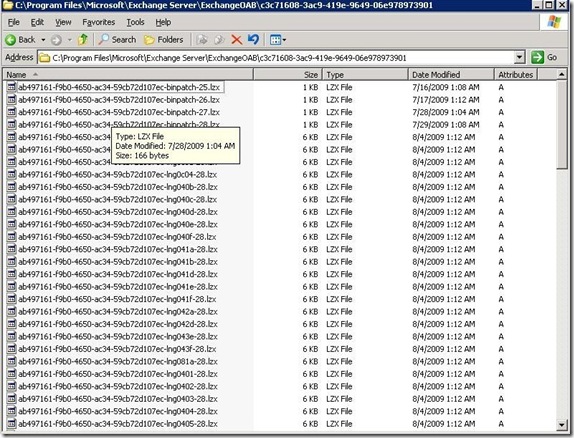Delete selected item with red X
Image resolution: width=574 pixels, height=438 pixels.
tap(236, 40)
